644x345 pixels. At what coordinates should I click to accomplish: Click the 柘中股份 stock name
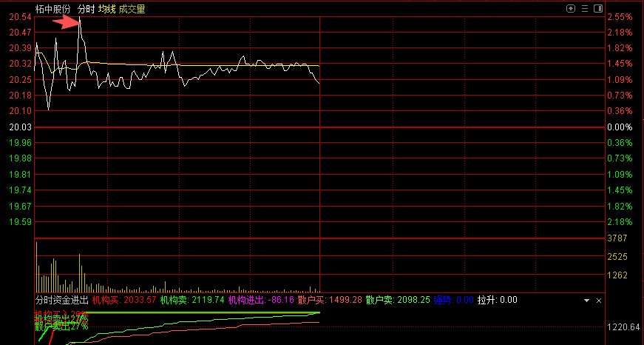tap(53, 9)
